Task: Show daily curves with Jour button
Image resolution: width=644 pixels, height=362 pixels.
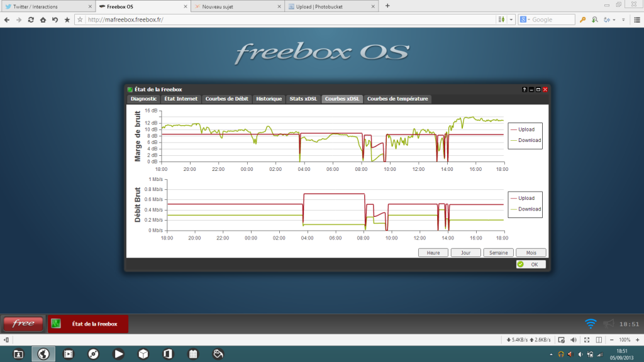Action: click(x=465, y=253)
